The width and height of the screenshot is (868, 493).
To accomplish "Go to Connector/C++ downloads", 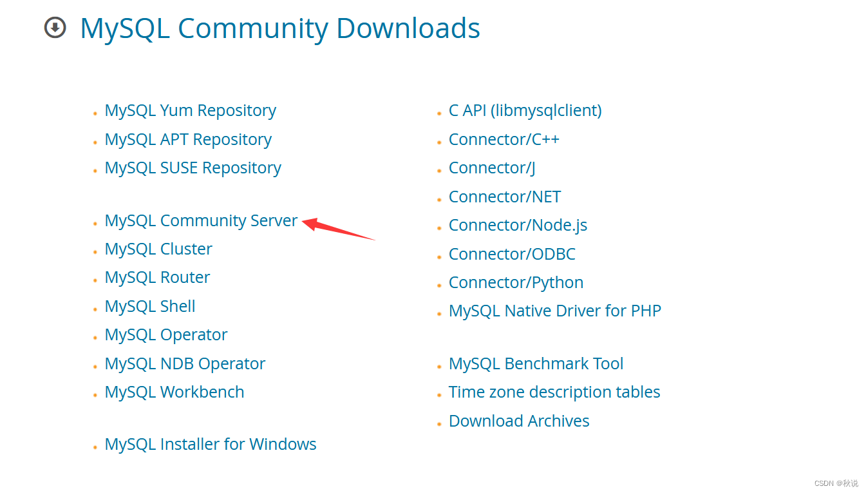I will click(504, 139).
